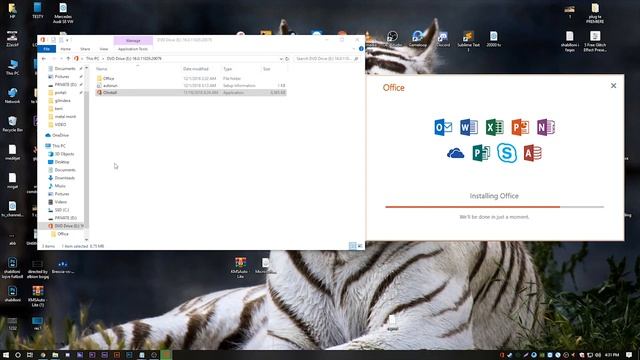The width and height of the screenshot is (640, 360).
Task: Switch to the View ribbon tab
Action: click(x=104, y=49)
